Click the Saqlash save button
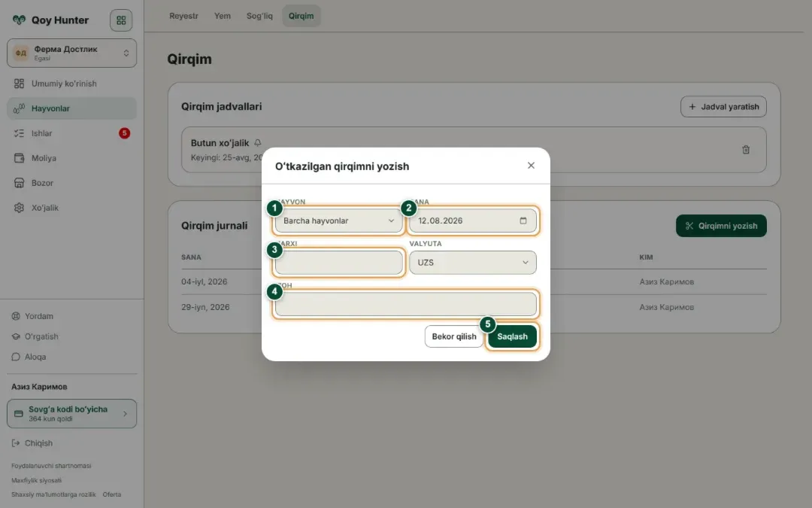The image size is (812, 508). (512, 336)
